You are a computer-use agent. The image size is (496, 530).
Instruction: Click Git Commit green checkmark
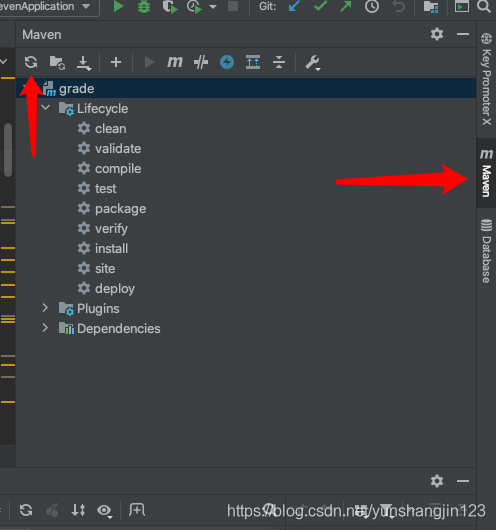[x=320, y=6]
